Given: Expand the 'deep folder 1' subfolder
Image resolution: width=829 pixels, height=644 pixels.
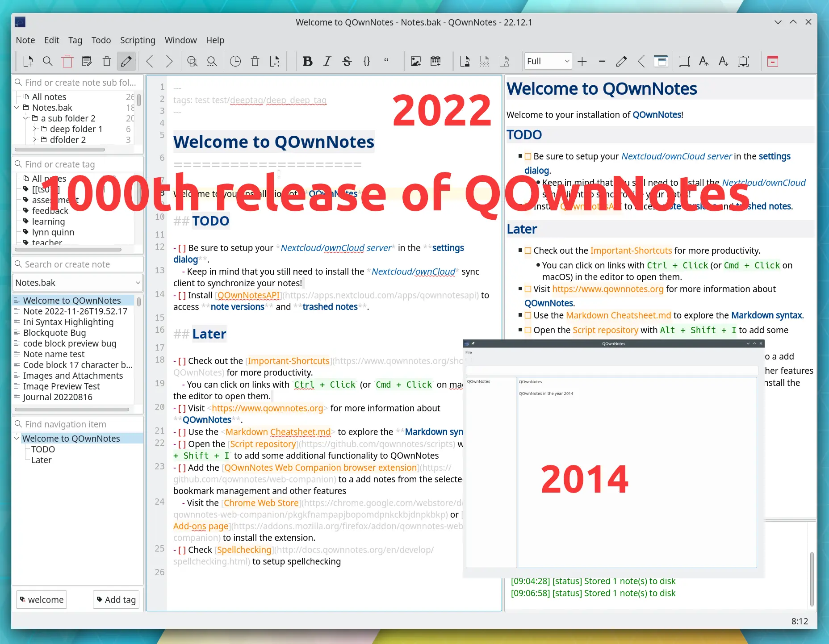Looking at the screenshot, I should tap(35, 129).
